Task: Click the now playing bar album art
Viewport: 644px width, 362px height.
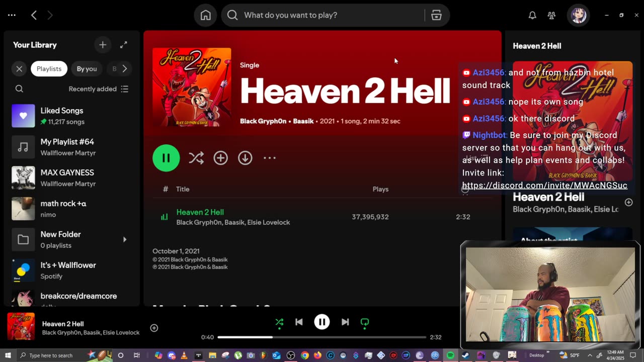Action: coord(21,326)
